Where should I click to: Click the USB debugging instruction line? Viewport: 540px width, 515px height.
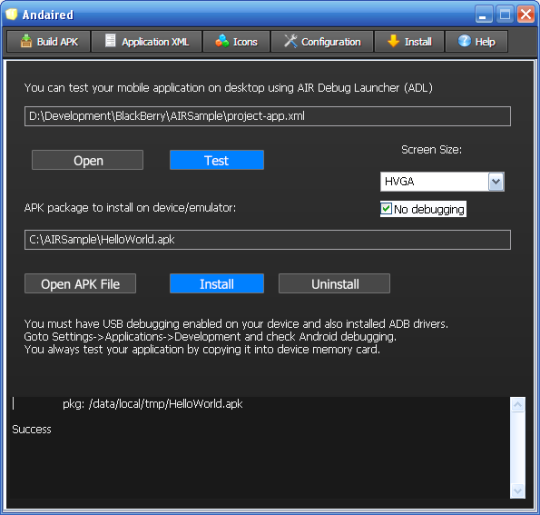(x=236, y=324)
